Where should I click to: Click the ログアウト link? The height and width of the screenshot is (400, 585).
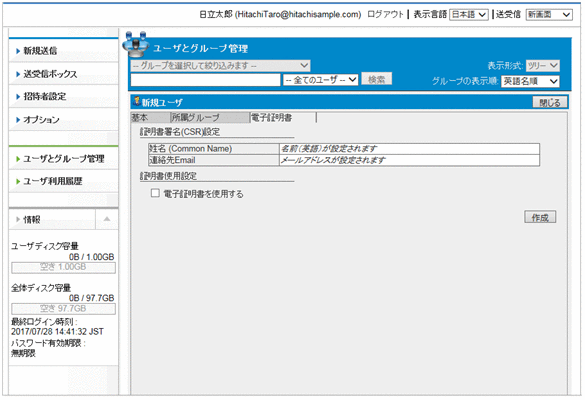click(x=385, y=15)
